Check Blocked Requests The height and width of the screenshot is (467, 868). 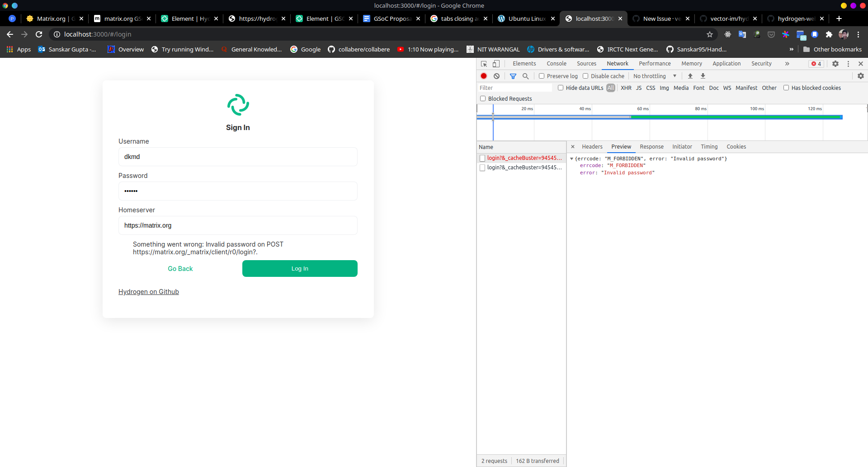[483, 98]
